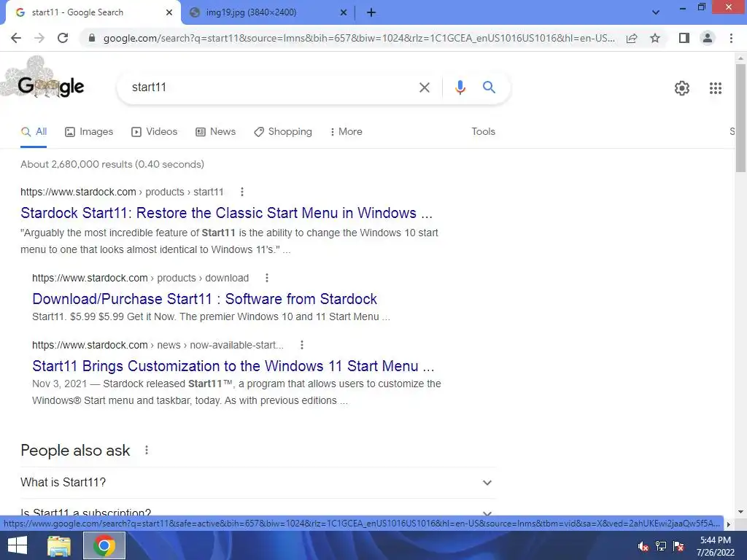Close the img19.jpg tab
This screenshot has width=747, height=560.
344,12
